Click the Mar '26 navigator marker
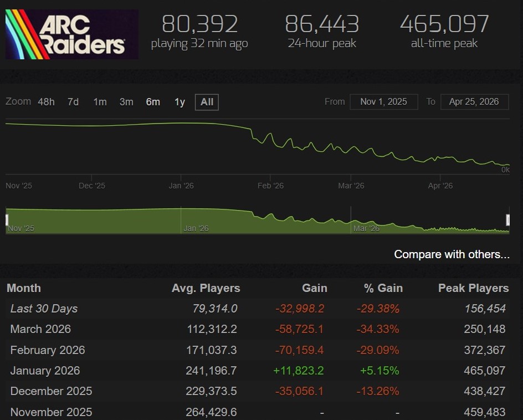 tap(366, 228)
